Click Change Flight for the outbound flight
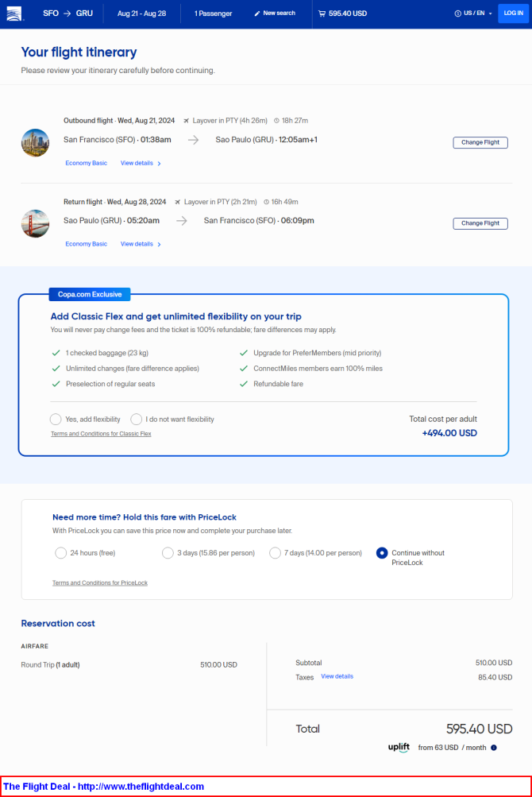532x797 pixels. coord(480,143)
